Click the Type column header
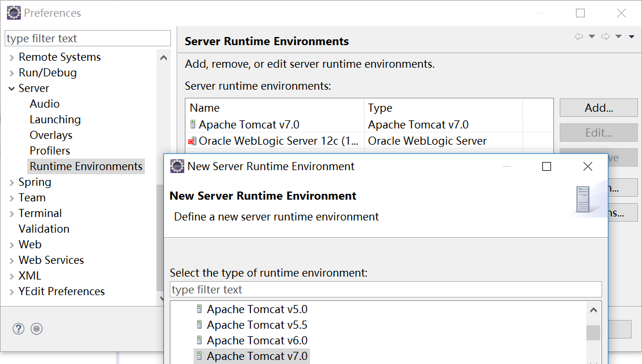The image size is (642, 364). [443, 108]
